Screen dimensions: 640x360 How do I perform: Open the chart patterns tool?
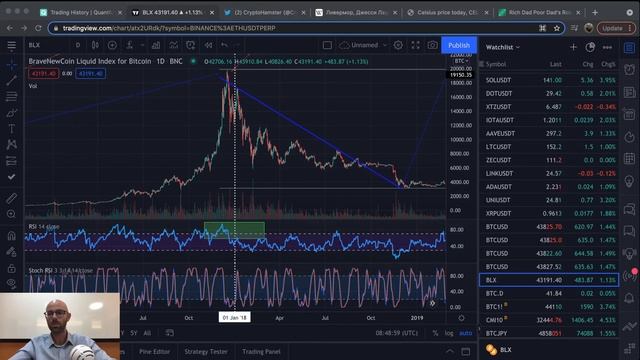(11, 144)
